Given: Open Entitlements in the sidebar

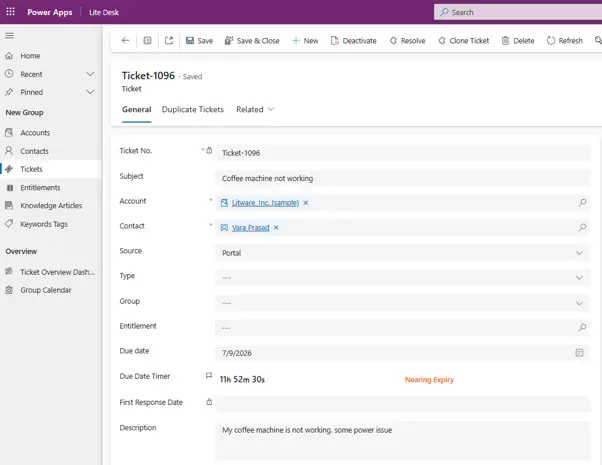Looking at the screenshot, I should coord(51,187).
